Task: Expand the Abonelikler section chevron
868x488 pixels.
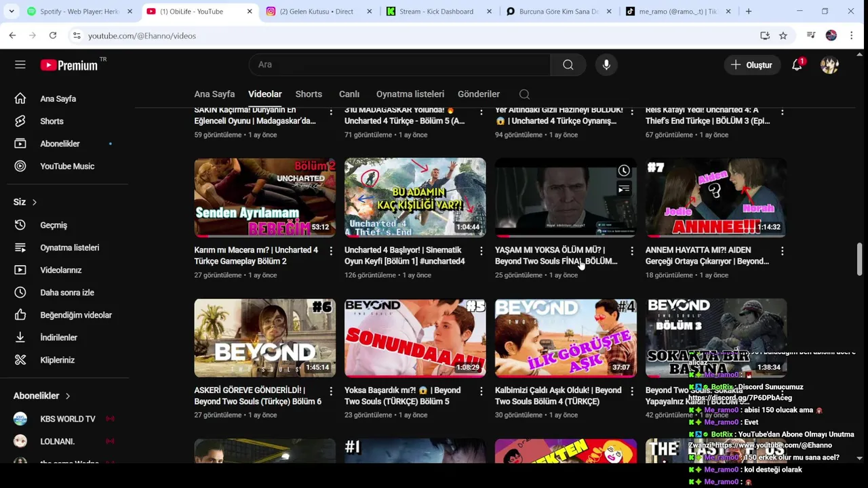Action: tap(68, 396)
